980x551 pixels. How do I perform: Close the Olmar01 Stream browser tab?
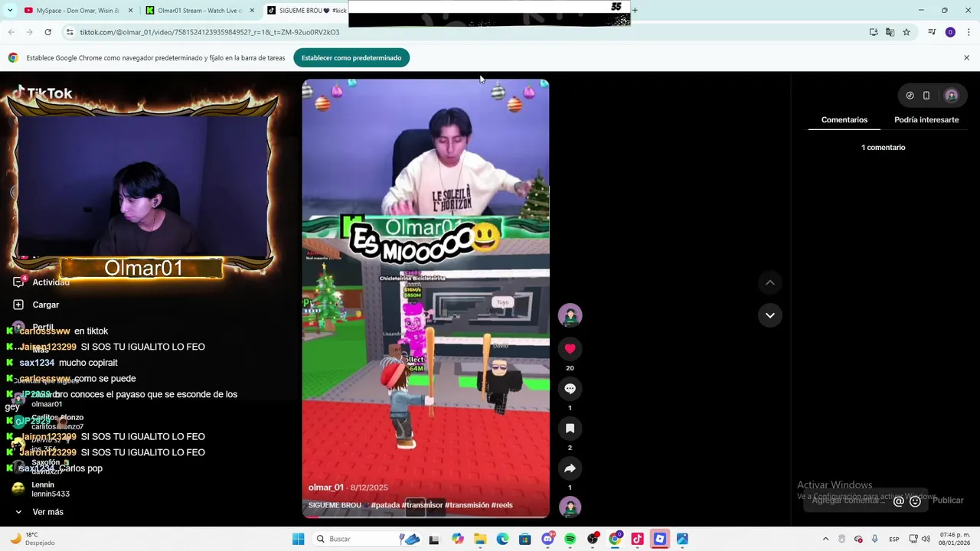point(252,10)
